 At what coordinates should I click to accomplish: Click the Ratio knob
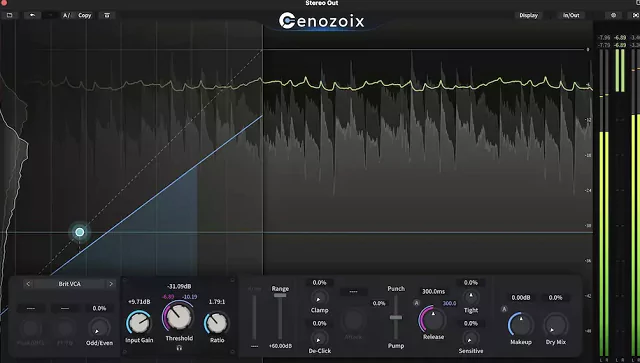[x=217, y=323]
